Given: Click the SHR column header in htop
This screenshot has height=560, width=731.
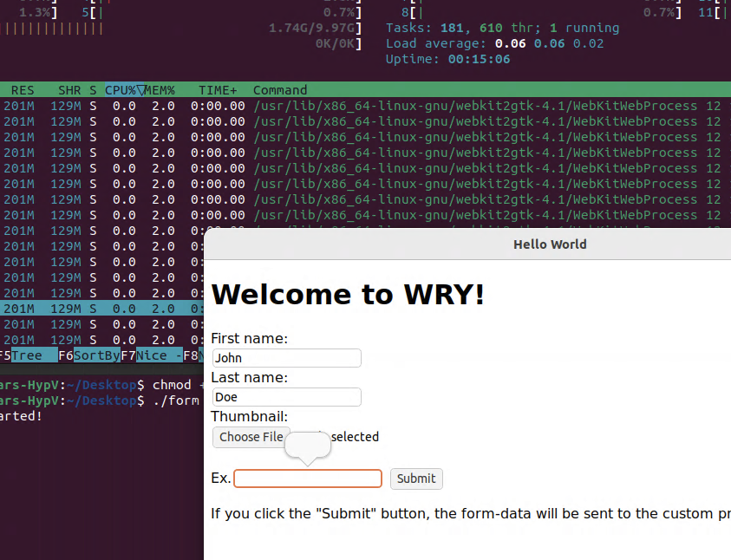Looking at the screenshot, I should pyautogui.click(x=69, y=90).
